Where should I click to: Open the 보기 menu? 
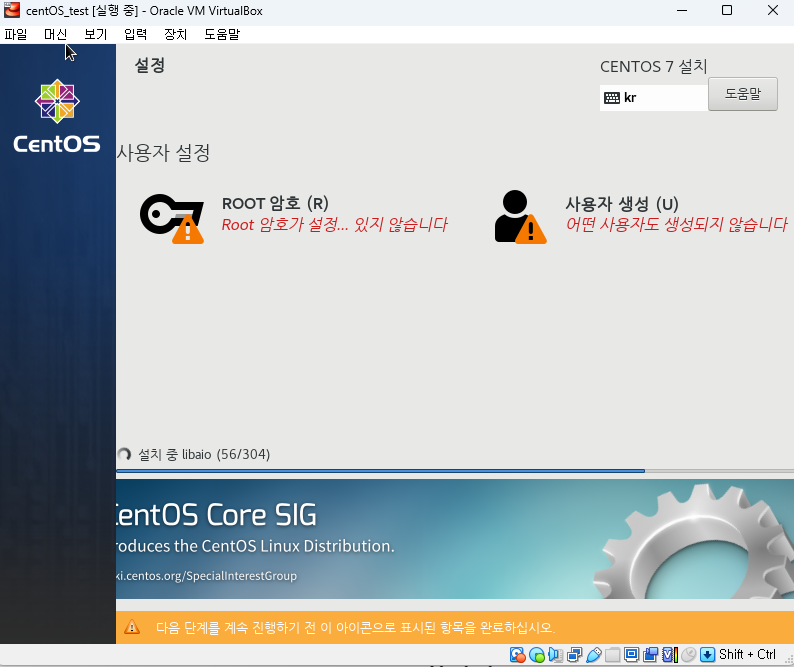click(96, 34)
